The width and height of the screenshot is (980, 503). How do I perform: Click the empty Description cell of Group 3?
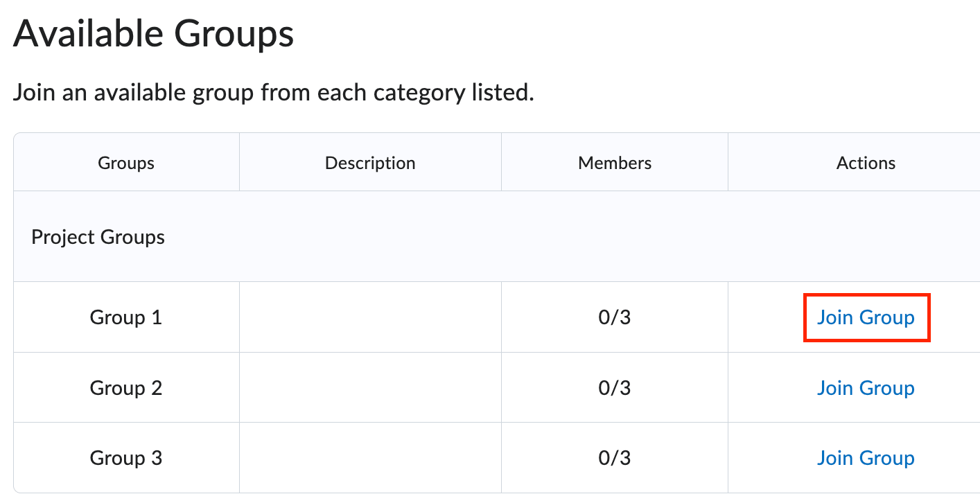(370, 458)
